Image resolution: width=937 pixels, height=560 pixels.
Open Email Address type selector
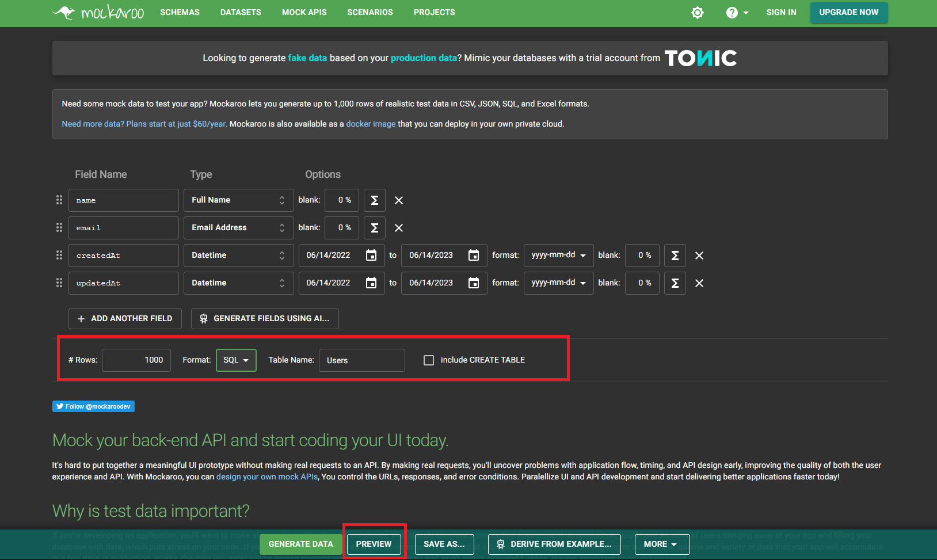(x=239, y=228)
